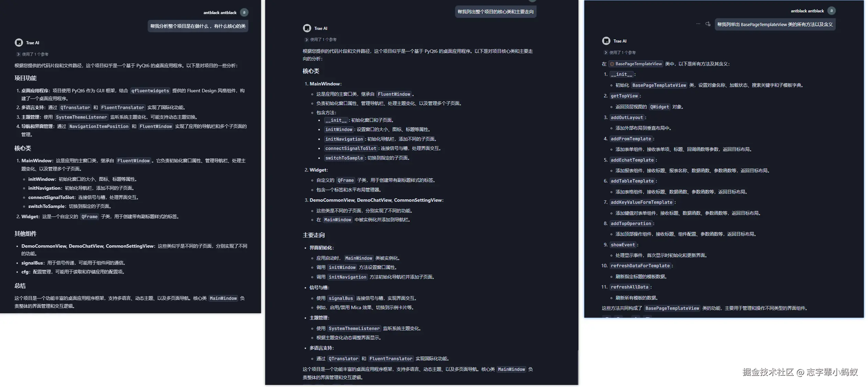Viewport: 868px width, 387px height.
Task: Click the NavigationItemPosition code tag
Action: pyautogui.click(x=99, y=127)
